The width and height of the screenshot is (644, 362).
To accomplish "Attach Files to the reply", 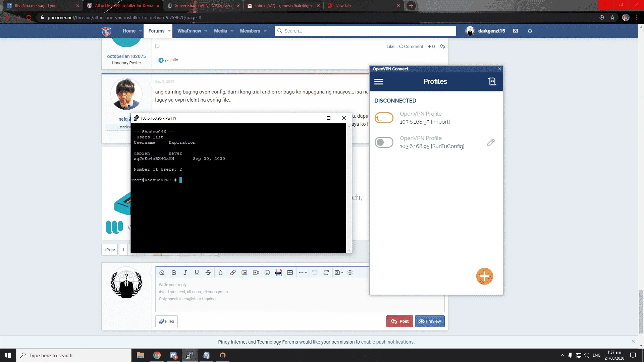I will point(166,321).
